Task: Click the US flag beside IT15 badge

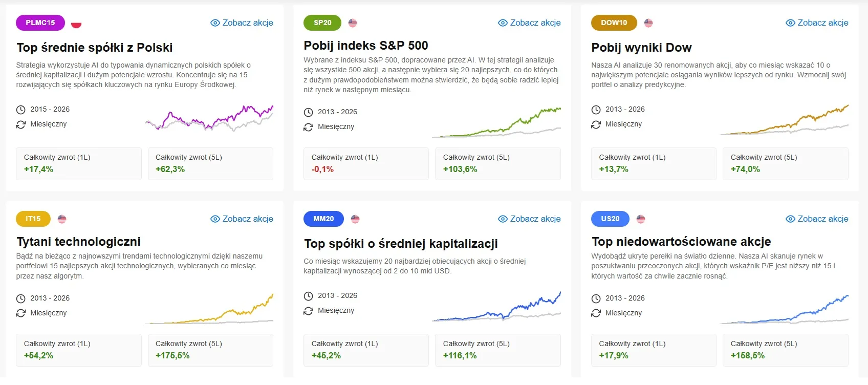Action: pyautogui.click(x=62, y=219)
